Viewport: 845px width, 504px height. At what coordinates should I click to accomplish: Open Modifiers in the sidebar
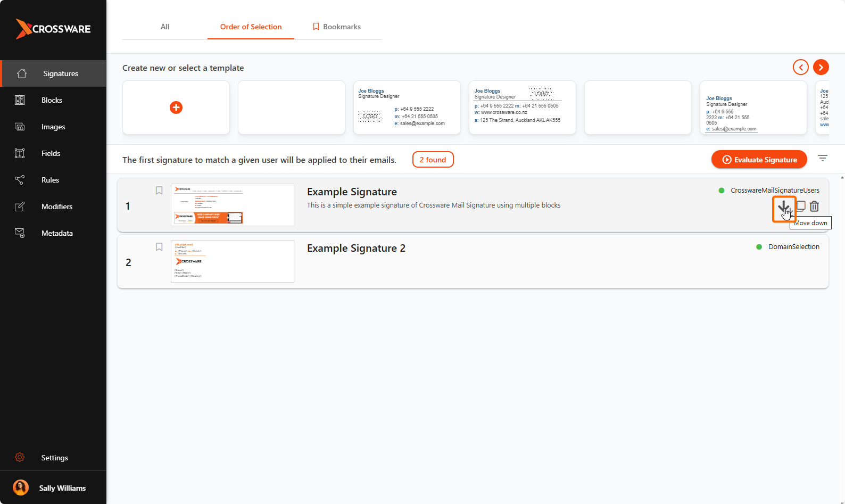57,206
